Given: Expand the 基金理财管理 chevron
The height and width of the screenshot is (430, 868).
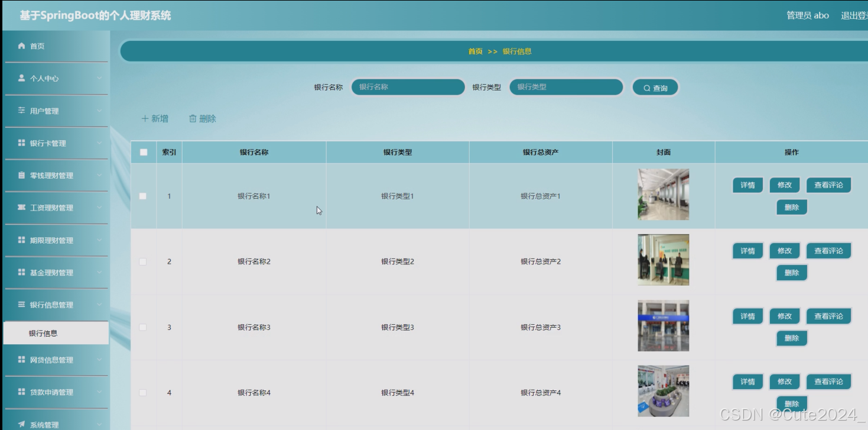Looking at the screenshot, I should pyautogui.click(x=99, y=273).
